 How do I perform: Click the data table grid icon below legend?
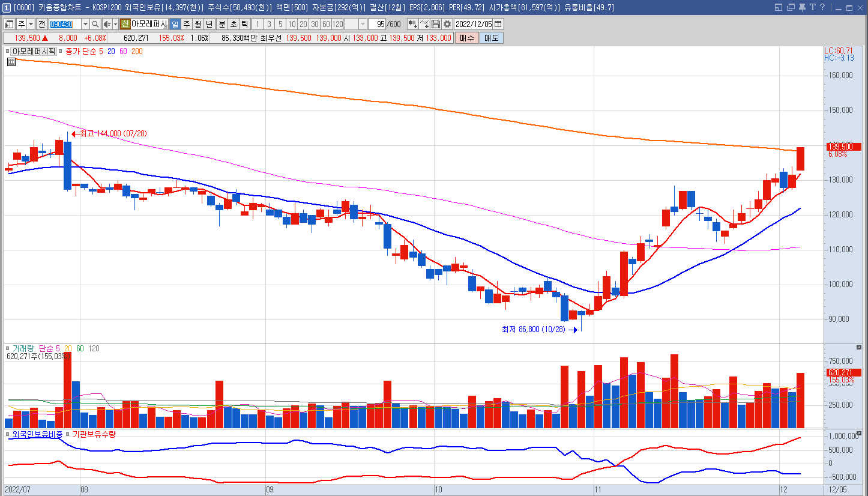pyautogui.click(x=11, y=61)
